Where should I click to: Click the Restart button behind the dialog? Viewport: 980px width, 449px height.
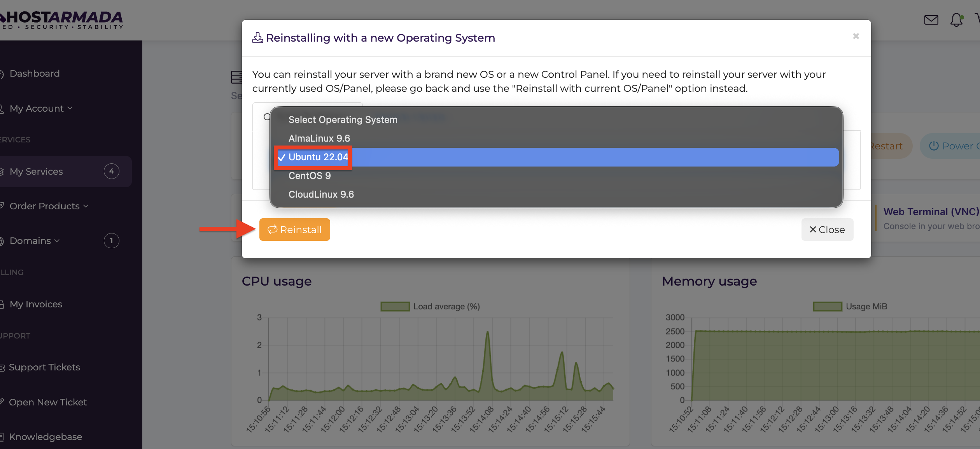coord(891,146)
